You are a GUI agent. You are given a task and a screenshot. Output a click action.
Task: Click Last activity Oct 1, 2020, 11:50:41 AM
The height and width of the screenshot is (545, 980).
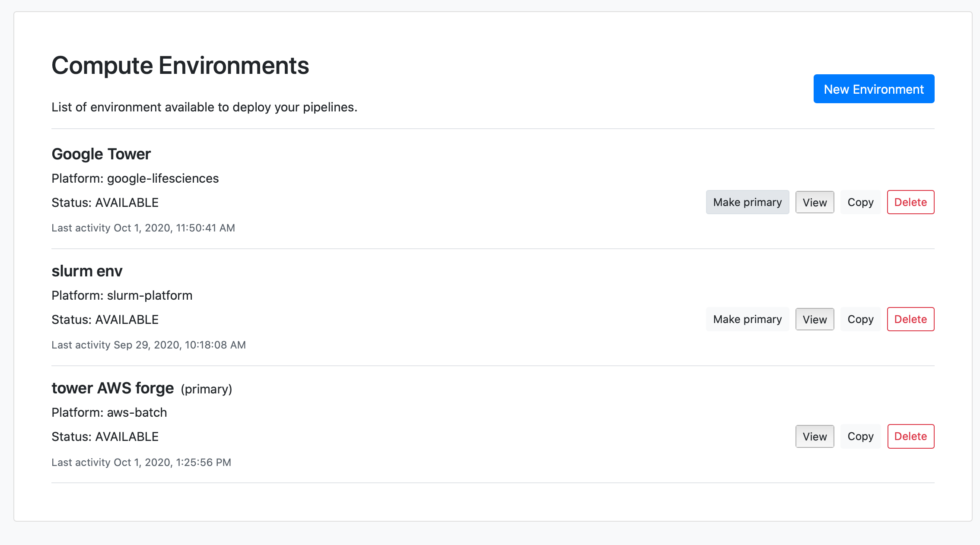(x=143, y=228)
